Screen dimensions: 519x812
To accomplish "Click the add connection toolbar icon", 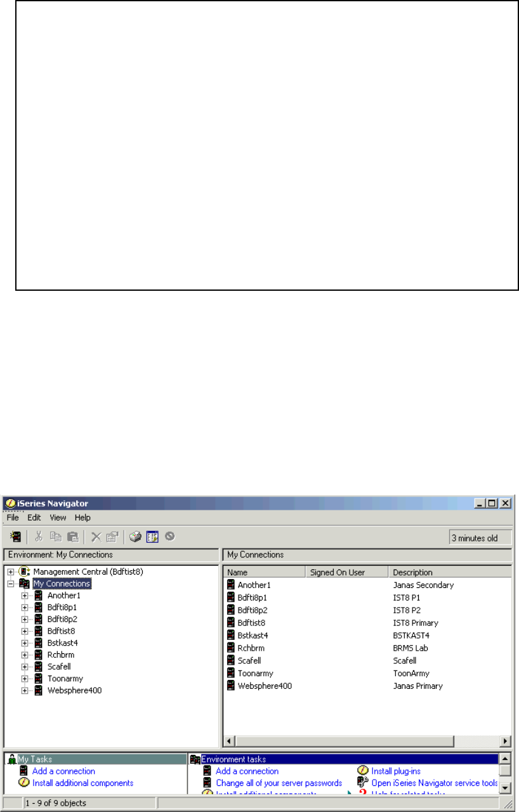I will tap(16, 536).
